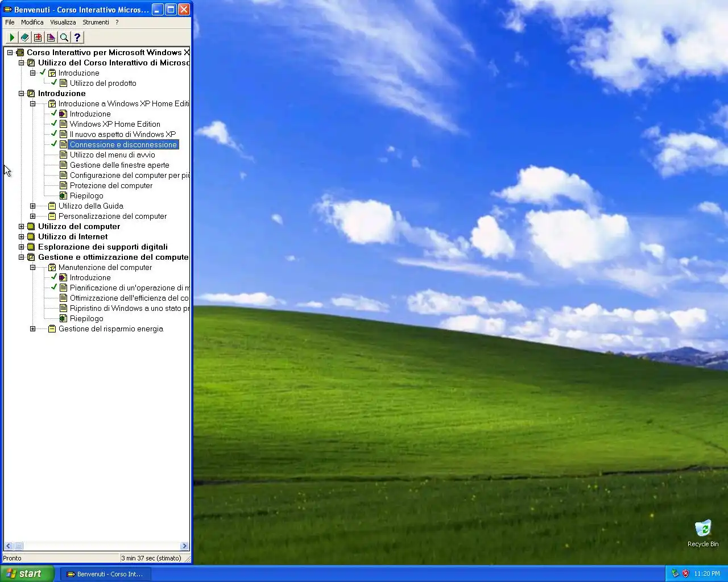Click the magnifying glass search toolbar icon

(64, 38)
